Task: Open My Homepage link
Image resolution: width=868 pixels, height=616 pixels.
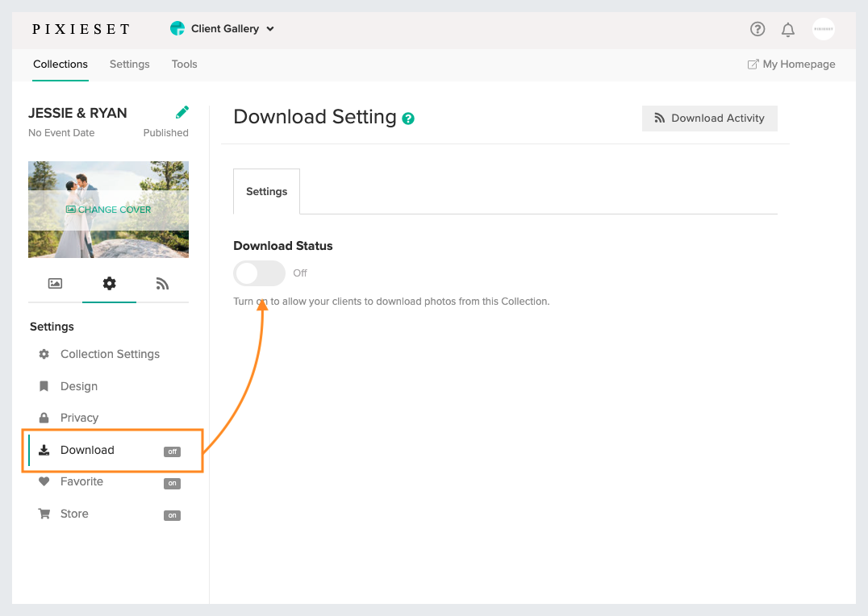Action: [x=791, y=65]
